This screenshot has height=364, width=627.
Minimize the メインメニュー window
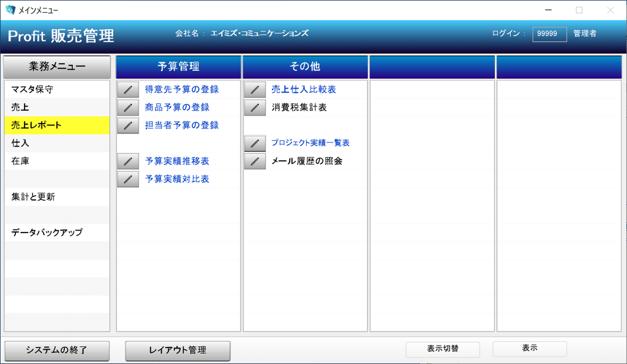[x=548, y=10]
